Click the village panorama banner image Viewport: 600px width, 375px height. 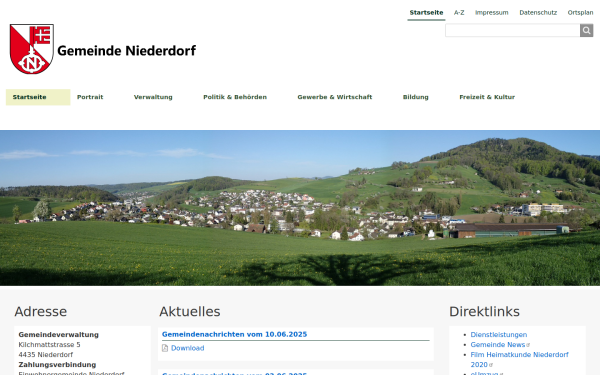(300, 208)
